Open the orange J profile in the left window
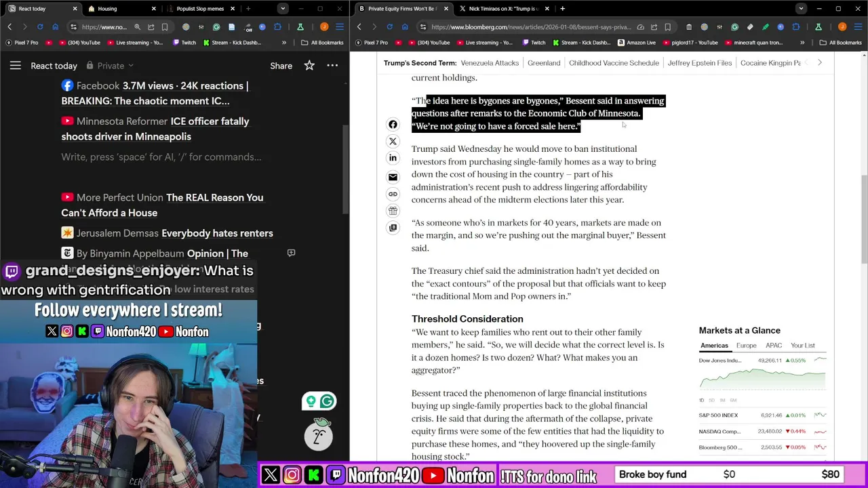This screenshot has height=488, width=868. point(324,27)
